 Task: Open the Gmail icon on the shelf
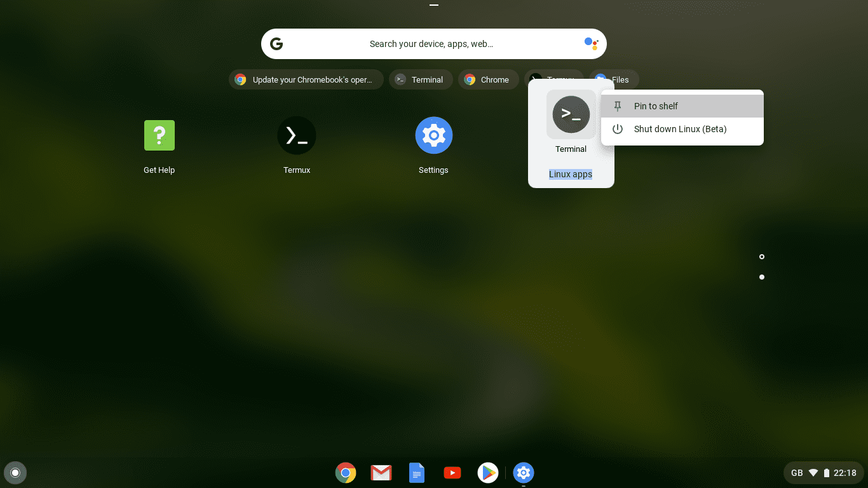[381, 473]
